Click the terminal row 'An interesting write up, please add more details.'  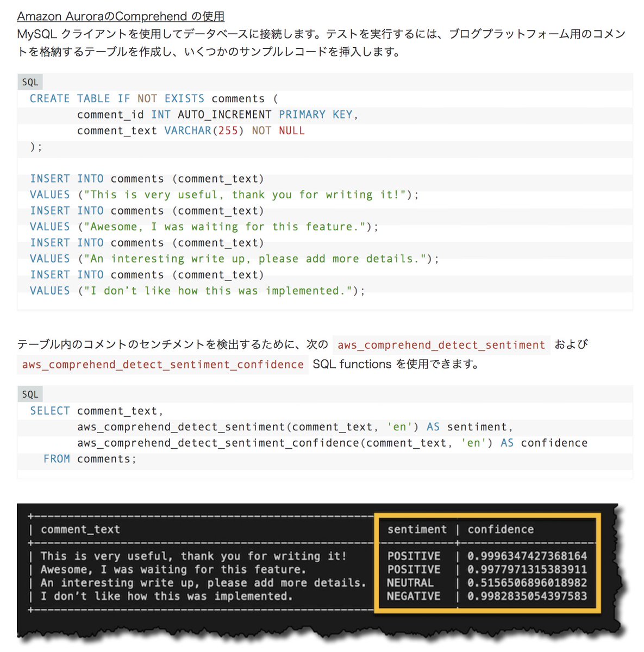(203, 583)
